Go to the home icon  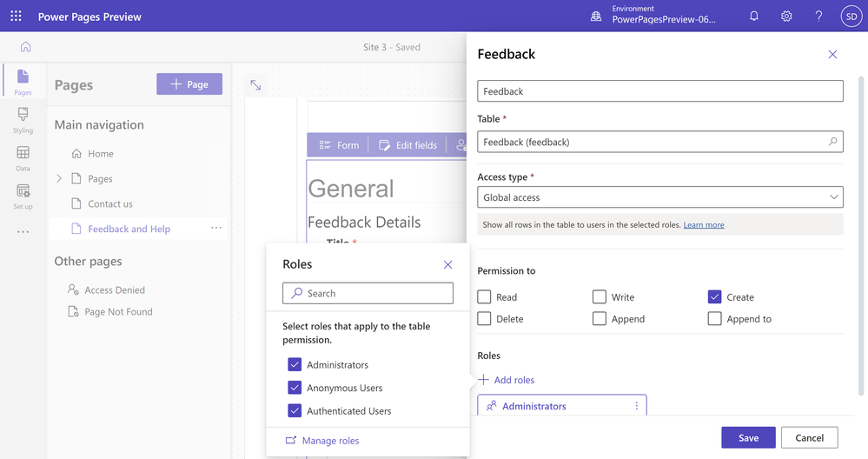coord(25,47)
